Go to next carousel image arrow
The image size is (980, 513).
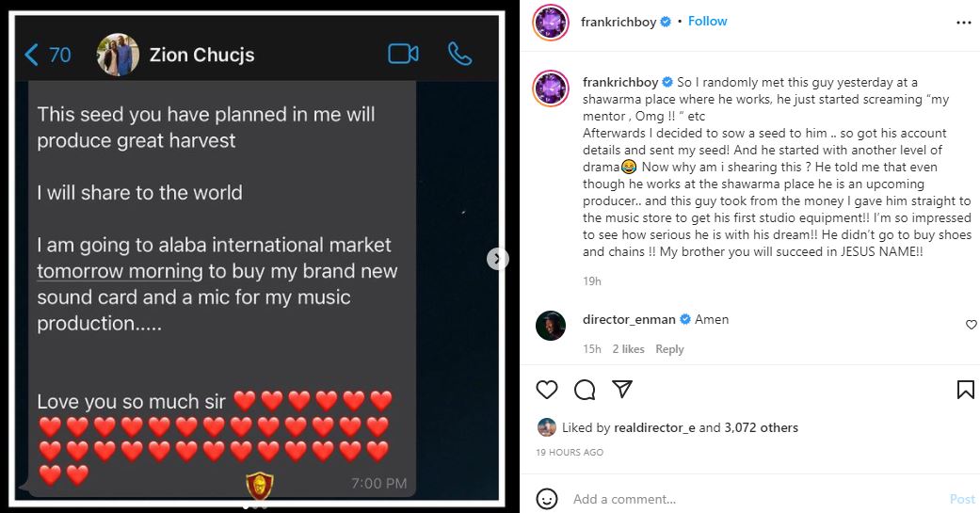tap(498, 259)
